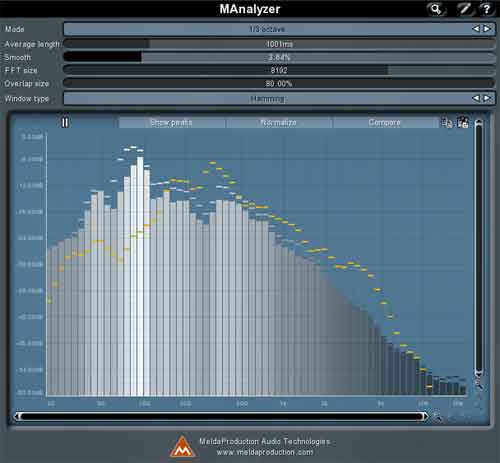Open the www.meldaproduction.com link
500x463 pixels.
265,452
